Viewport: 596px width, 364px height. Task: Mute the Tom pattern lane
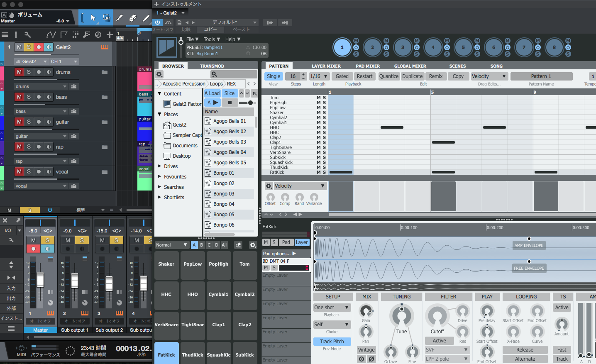click(x=319, y=98)
